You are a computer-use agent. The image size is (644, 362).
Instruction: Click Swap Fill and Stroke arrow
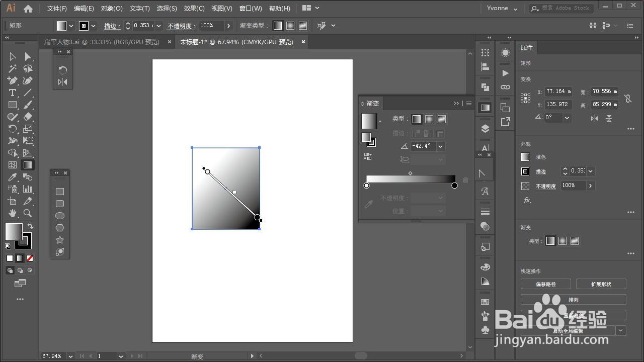30,227
